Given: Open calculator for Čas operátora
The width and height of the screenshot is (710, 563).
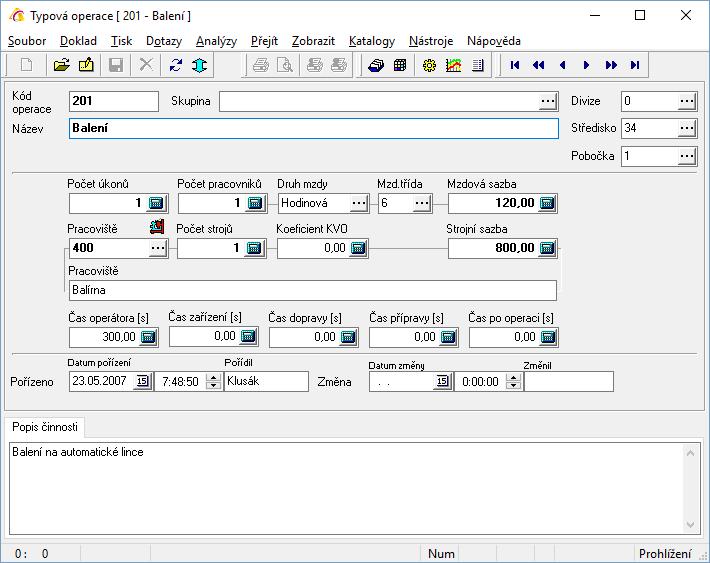Looking at the screenshot, I should pyautogui.click(x=148, y=337).
